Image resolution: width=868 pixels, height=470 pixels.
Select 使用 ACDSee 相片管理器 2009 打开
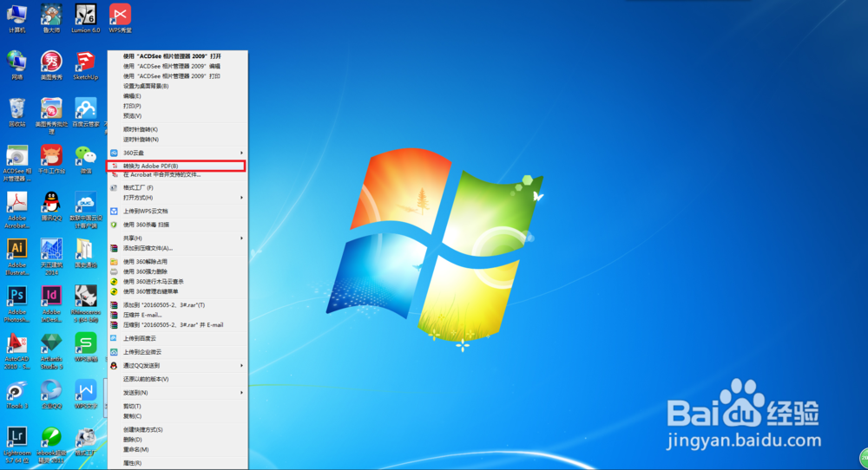pos(177,55)
